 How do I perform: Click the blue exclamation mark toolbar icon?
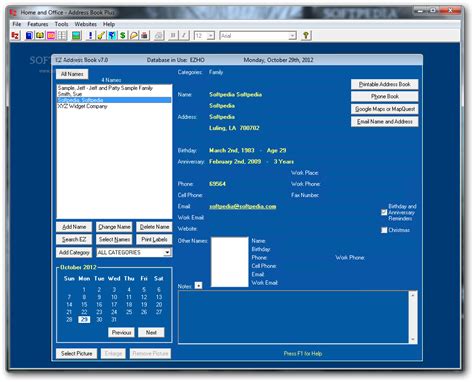click(90, 35)
